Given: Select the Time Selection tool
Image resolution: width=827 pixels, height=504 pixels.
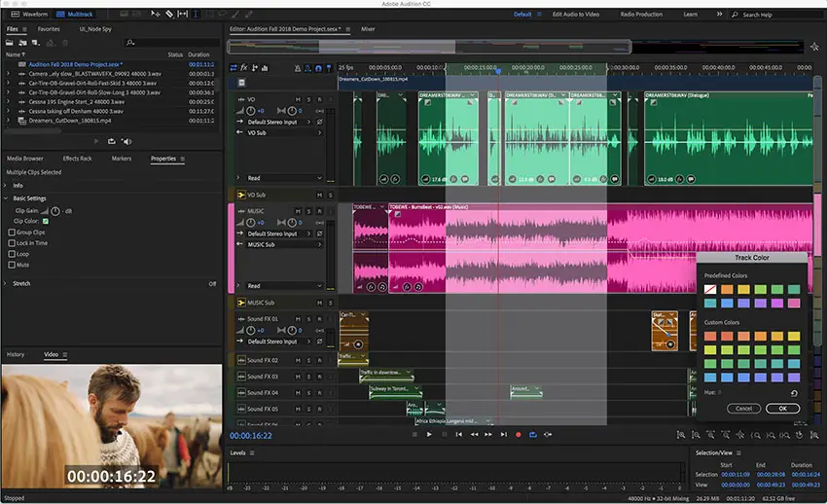Looking at the screenshot, I should [196, 15].
